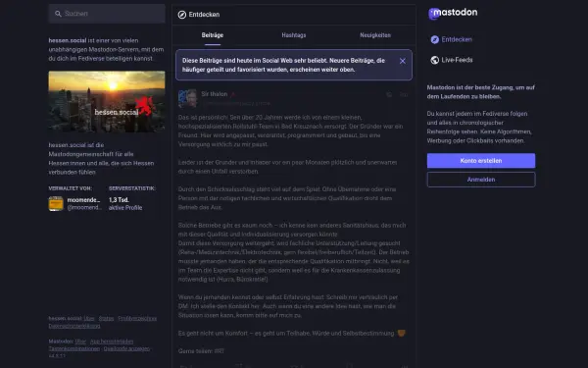
Task: Click the purple Entdecken compass icon in sidebar
Action: [x=434, y=39]
